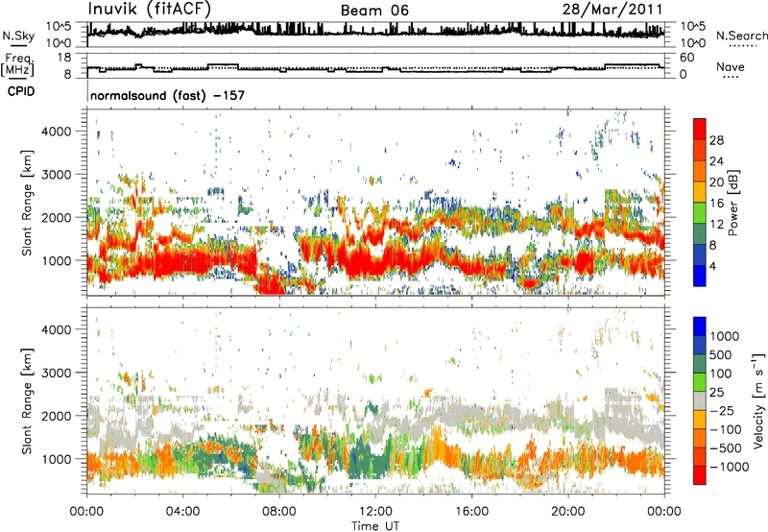Click the '12:00' time axis label

tap(375, 512)
